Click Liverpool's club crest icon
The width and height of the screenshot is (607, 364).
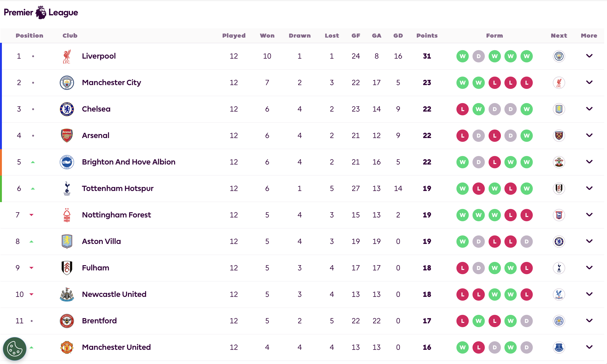(67, 56)
